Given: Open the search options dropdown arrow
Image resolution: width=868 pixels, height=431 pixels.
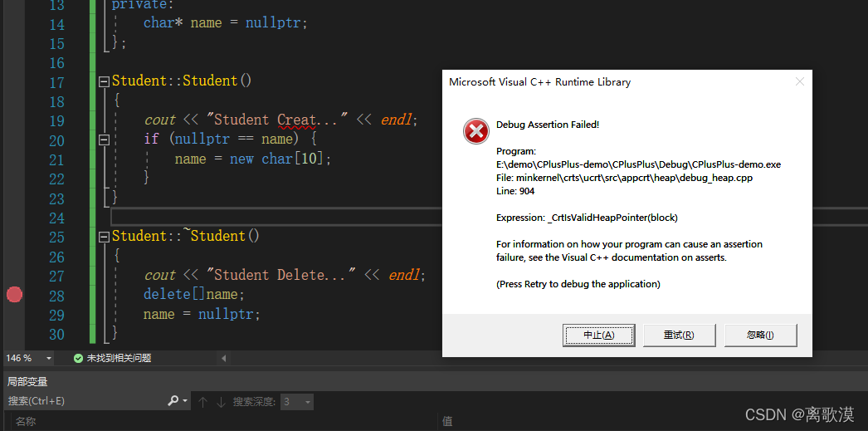Looking at the screenshot, I should click(185, 401).
